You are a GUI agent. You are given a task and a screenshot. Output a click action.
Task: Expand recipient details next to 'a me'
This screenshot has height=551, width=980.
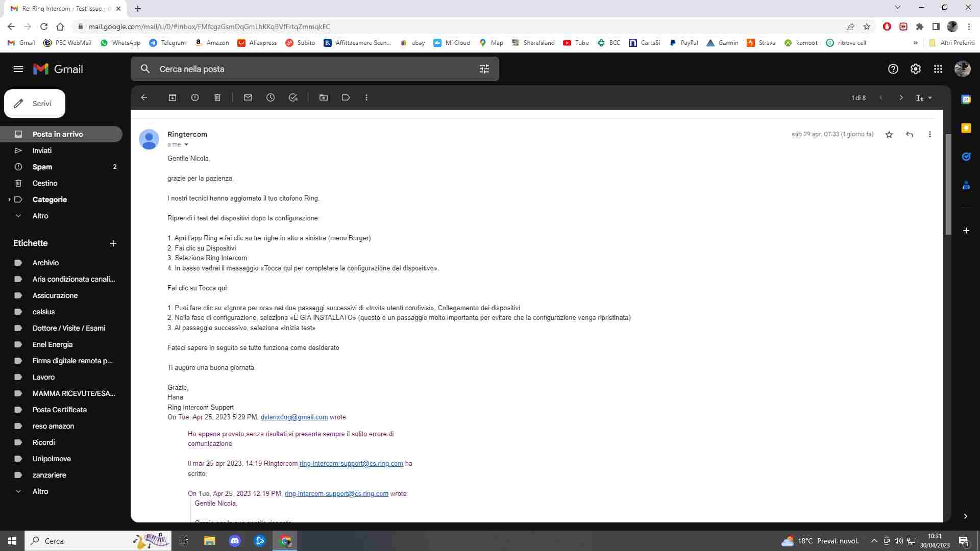[186, 145]
